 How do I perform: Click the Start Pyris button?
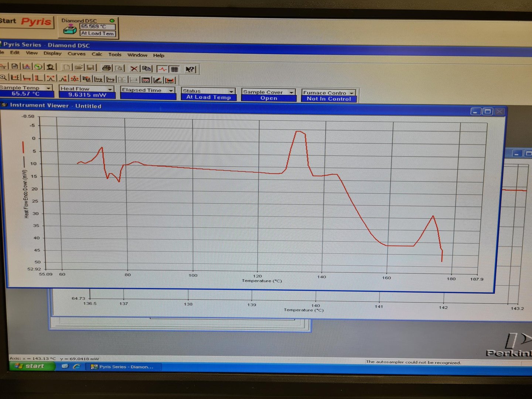click(x=27, y=22)
